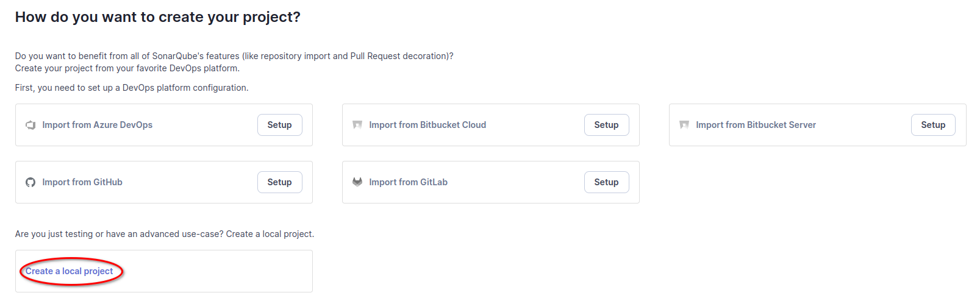Click the 'How do you want to create your project?' heading
The image size is (980, 301).
pyautogui.click(x=158, y=17)
